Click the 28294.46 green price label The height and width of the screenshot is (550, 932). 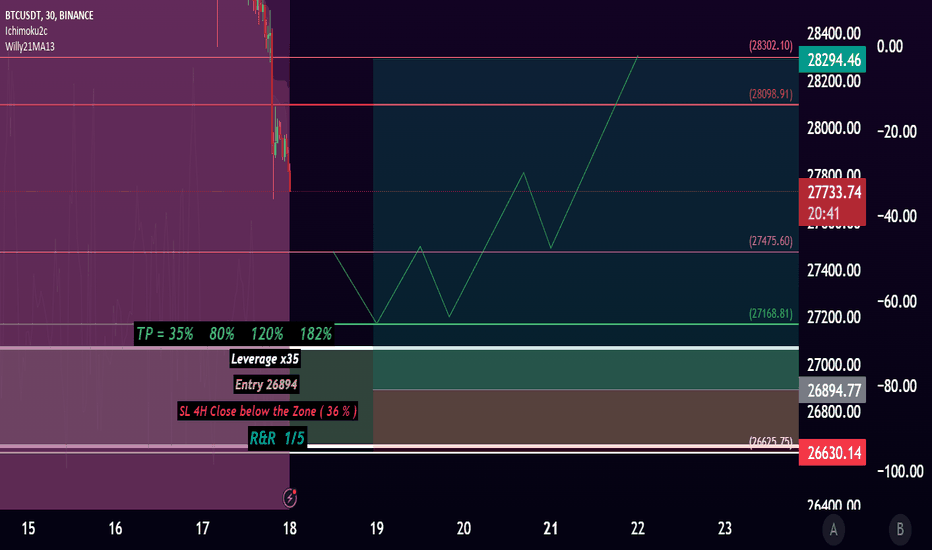coord(832,60)
